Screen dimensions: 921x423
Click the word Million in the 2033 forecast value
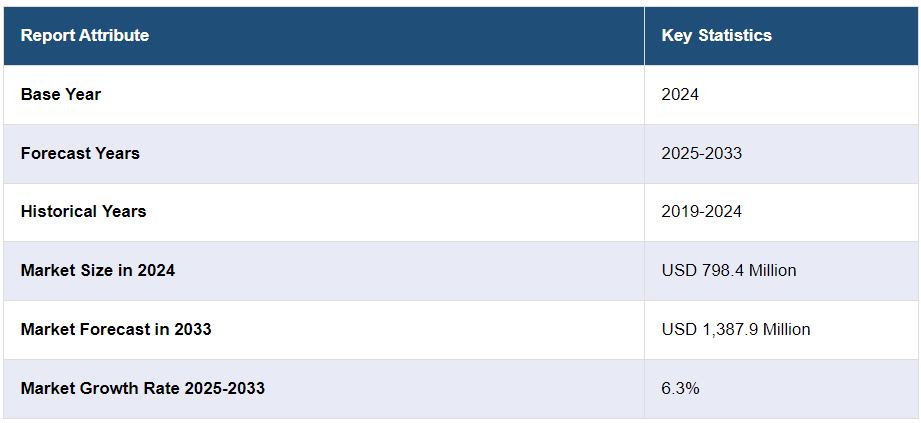(784, 329)
